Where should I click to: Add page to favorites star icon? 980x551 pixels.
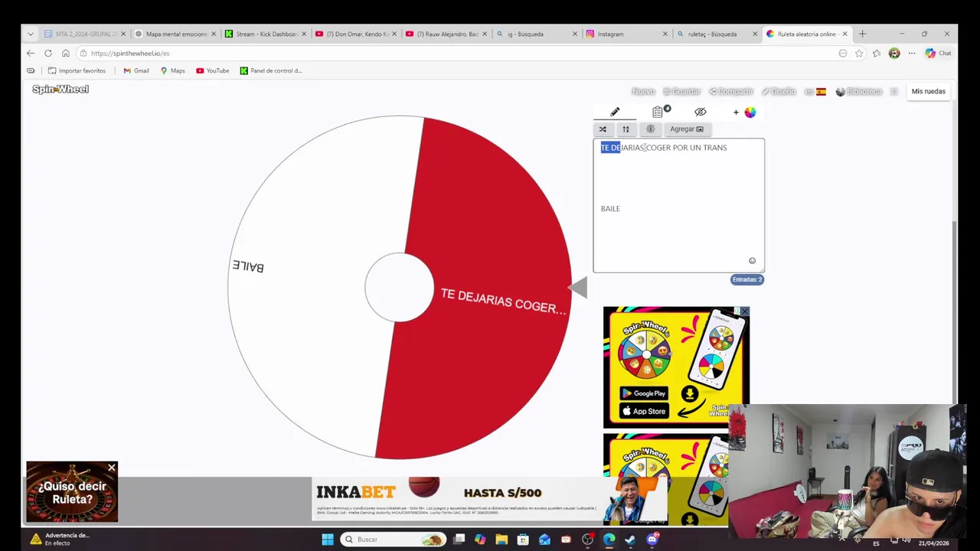[859, 54]
